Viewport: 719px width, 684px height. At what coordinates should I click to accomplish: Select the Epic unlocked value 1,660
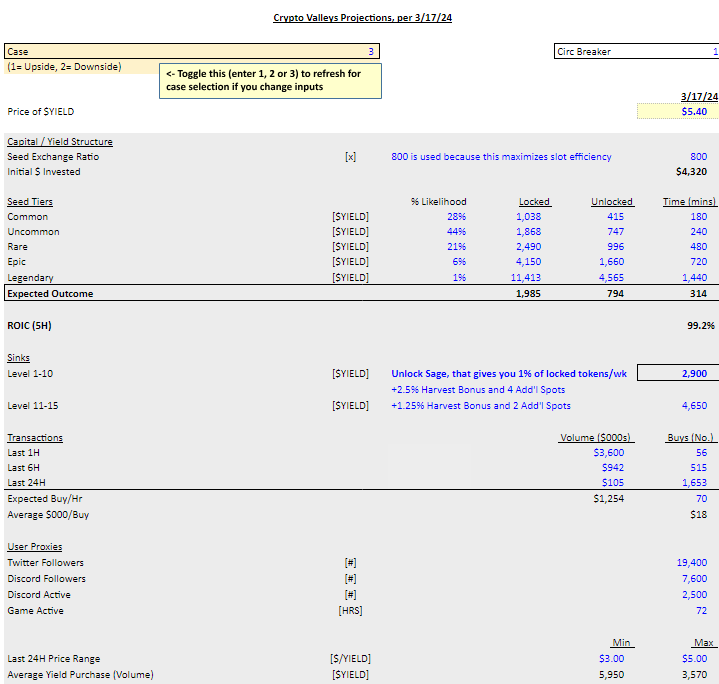(611, 262)
